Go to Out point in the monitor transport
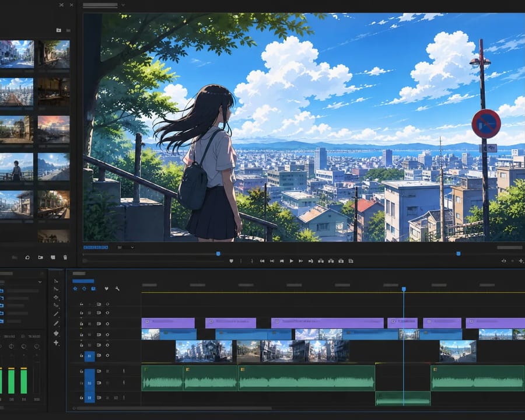This screenshot has height=420, width=525. tap(310, 261)
